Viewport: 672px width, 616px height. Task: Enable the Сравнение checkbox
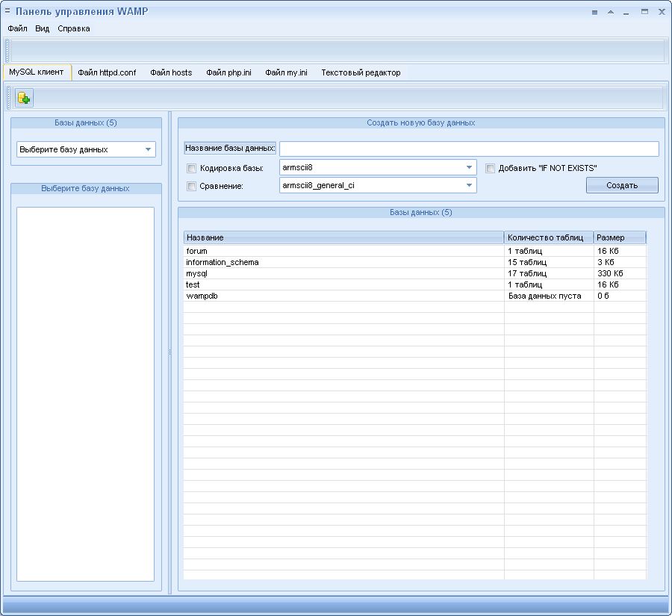[x=191, y=186]
